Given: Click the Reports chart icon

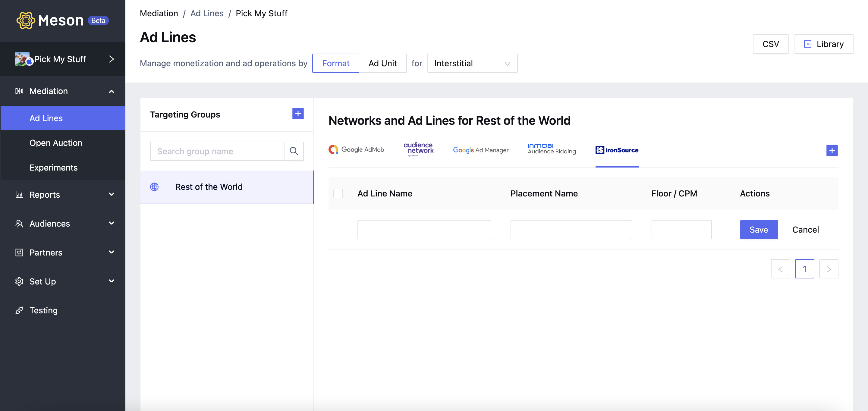Looking at the screenshot, I should [19, 195].
